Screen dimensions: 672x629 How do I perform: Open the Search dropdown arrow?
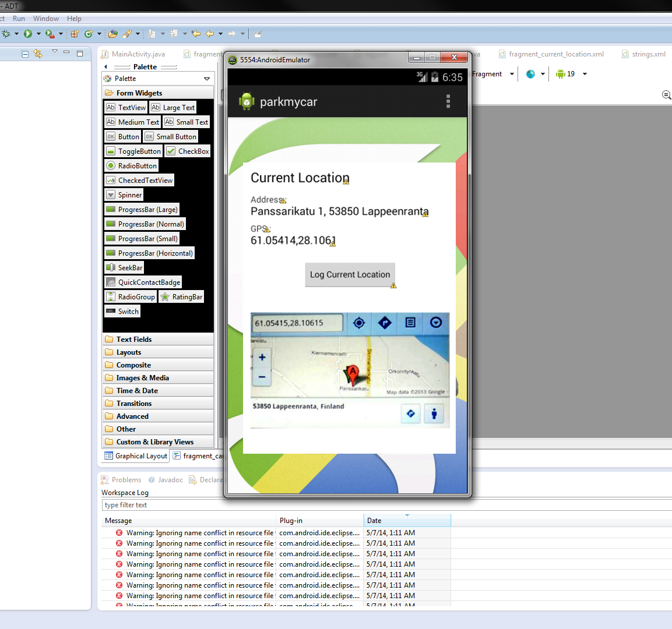click(138, 34)
